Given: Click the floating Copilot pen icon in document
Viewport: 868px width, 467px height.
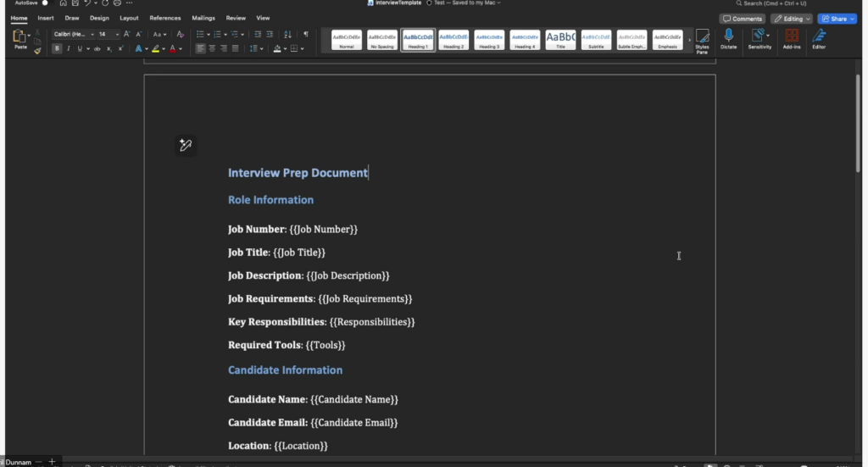Looking at the screenshot, I should [x=186, y=146].
